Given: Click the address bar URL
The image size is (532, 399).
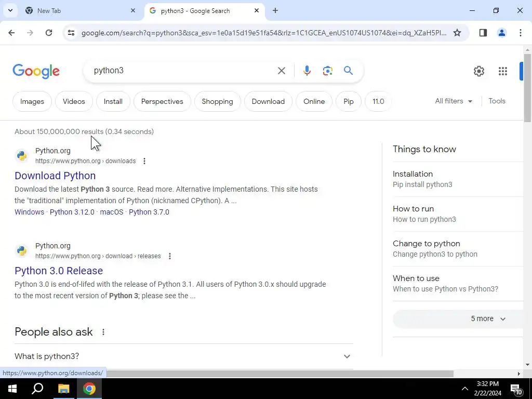Looking at the screenshot, I should coord(264,33).
